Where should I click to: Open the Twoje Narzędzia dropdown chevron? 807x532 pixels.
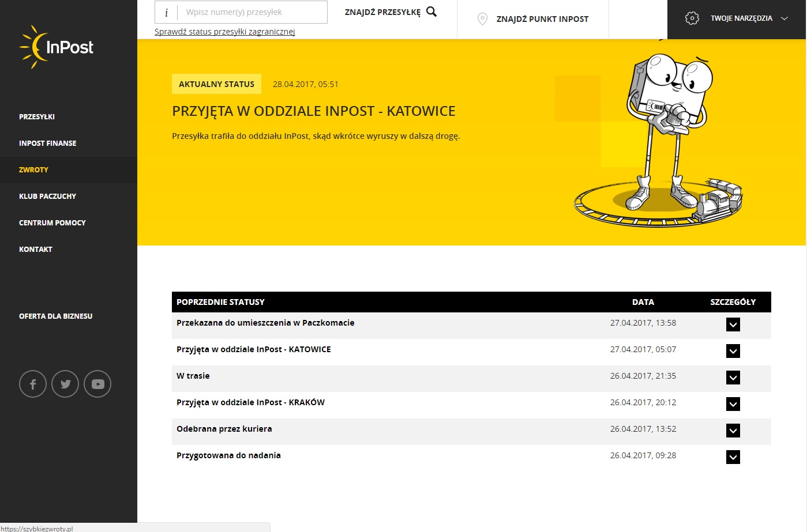coord(785,18)
